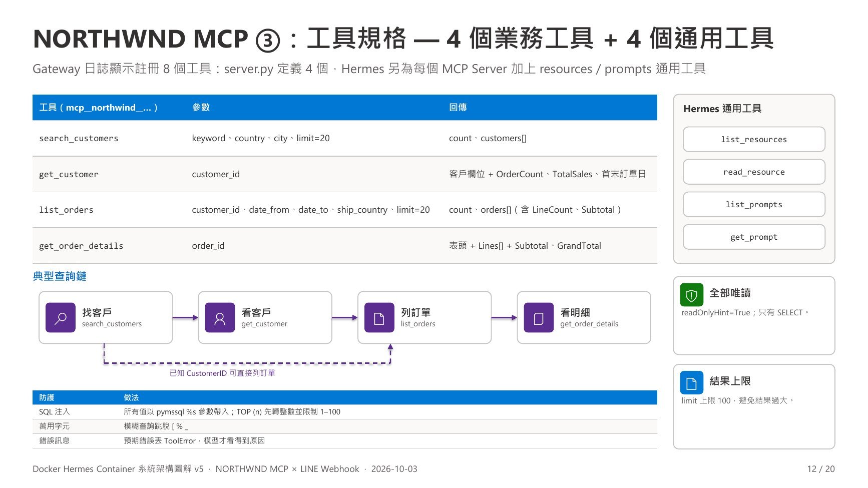Click the 看明細 card title
Viewport: 868px width, 488px height.
point(575,313)
